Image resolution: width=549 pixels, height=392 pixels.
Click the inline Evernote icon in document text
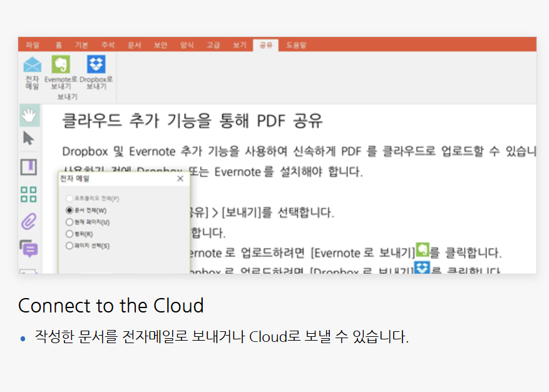click(423, 249)
